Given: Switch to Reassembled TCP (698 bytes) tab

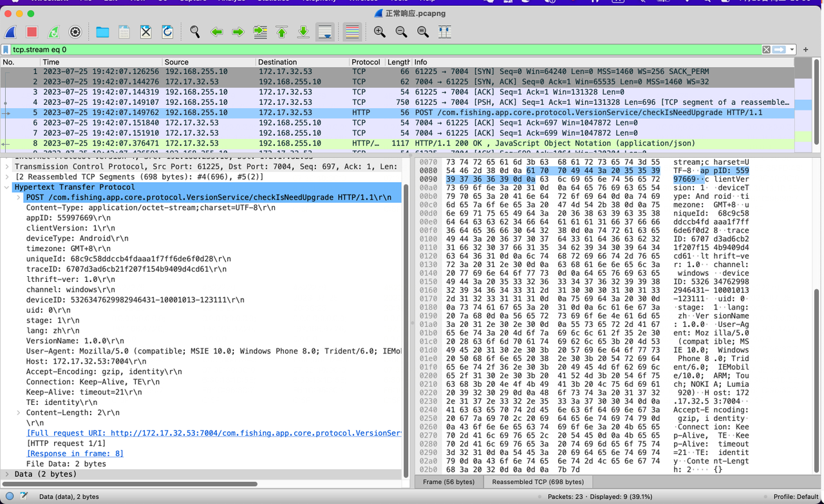Looking at the screenshot, I should tap(538, 482).
